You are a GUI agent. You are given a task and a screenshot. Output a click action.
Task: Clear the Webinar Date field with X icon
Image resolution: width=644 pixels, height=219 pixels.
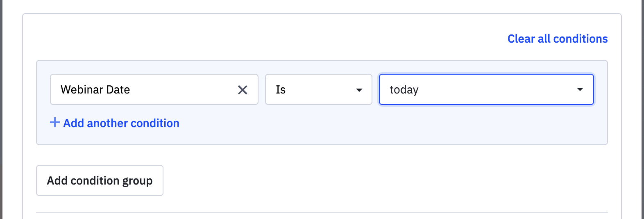(243, 90)
